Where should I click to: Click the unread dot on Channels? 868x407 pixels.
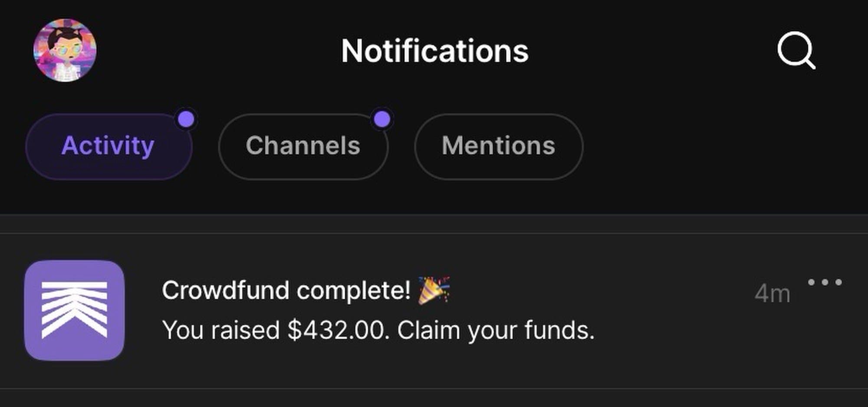click(x=382, y=119)
